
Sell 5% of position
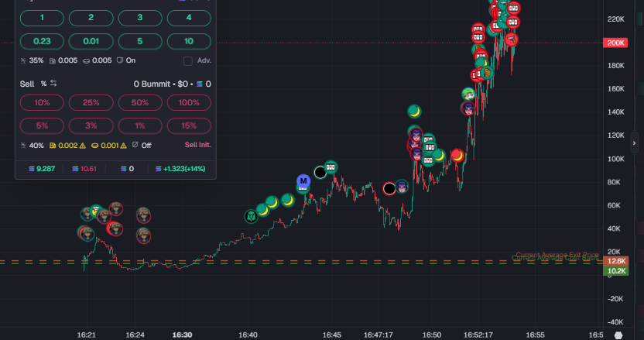(x=42, y=125)
